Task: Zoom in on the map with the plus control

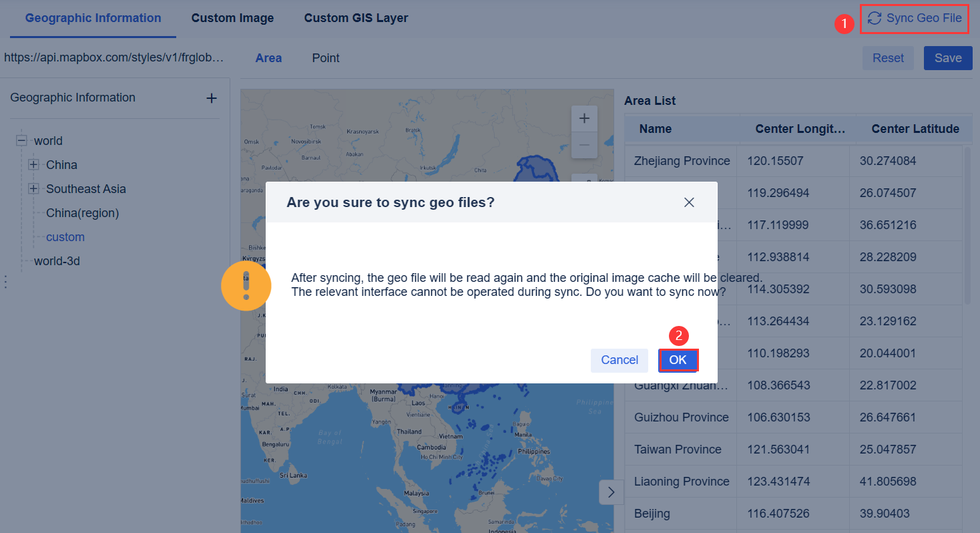Action: click(584, 118)
